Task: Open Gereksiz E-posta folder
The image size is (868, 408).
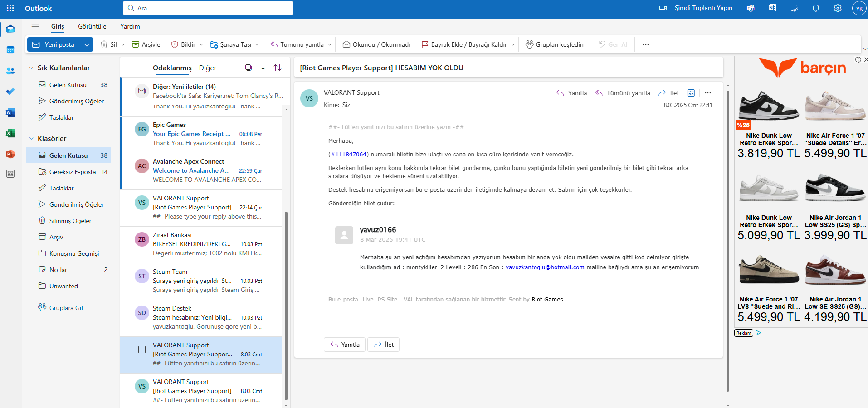Action: [68, 172]
